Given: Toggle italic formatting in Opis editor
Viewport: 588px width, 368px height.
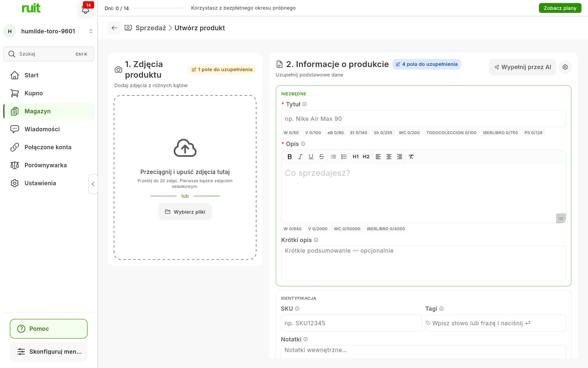Looking at the screenshot, I should click(300, 156).
